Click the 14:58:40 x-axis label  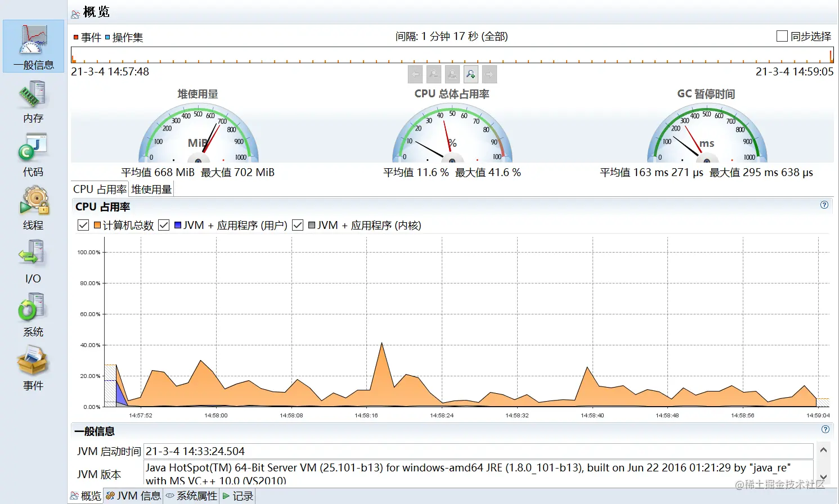pyautogui.click(x=593, y=415)
